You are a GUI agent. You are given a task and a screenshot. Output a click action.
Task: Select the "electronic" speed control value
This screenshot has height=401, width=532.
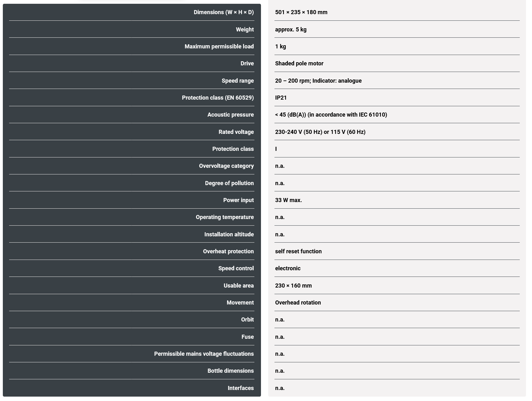click(x=288, y=268)
